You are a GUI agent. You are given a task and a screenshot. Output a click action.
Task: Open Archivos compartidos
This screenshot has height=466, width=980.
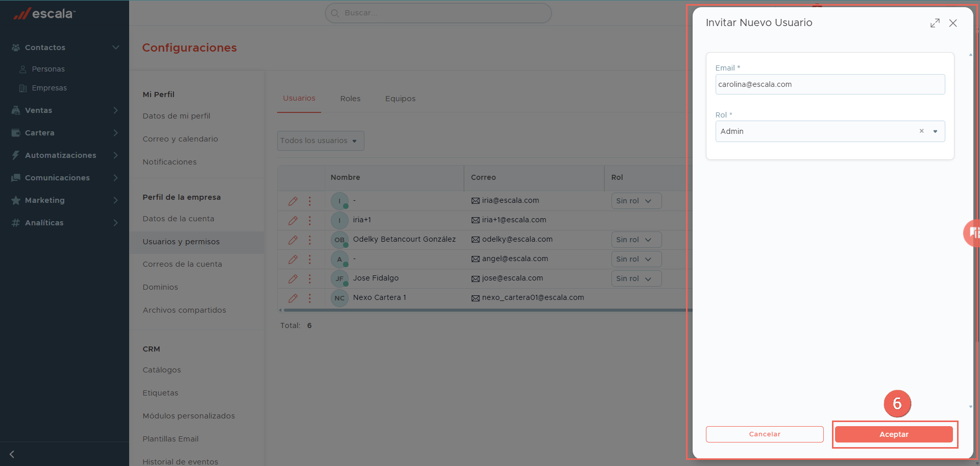(x=184, y=310)
